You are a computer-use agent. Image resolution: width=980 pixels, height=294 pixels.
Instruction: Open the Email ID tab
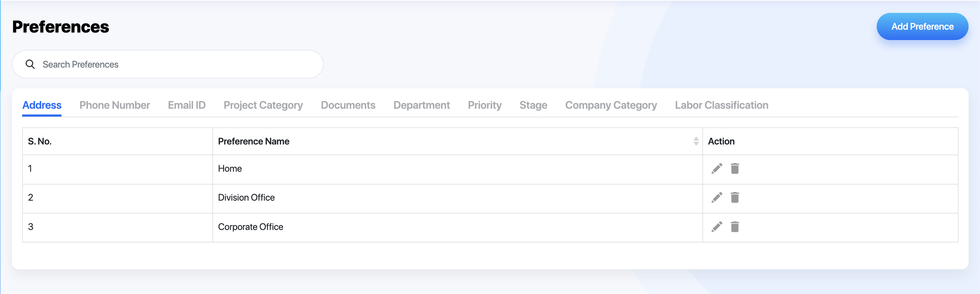coord(187,105)
